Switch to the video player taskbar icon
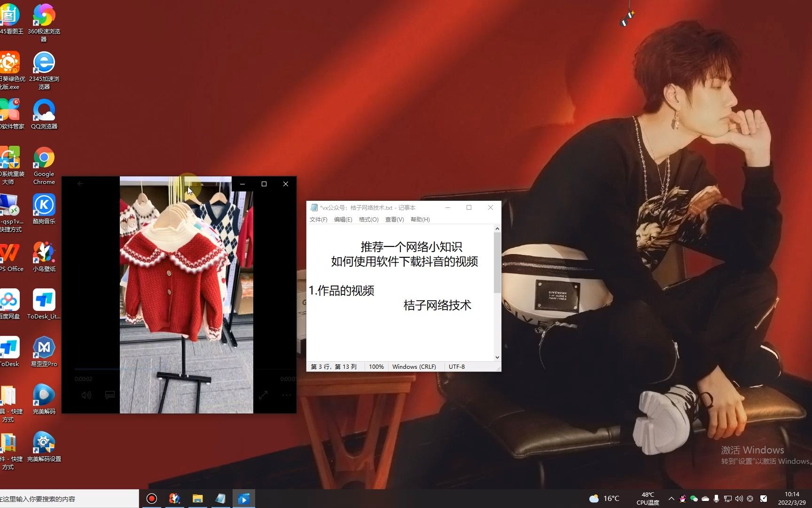 tap(243, 499)
